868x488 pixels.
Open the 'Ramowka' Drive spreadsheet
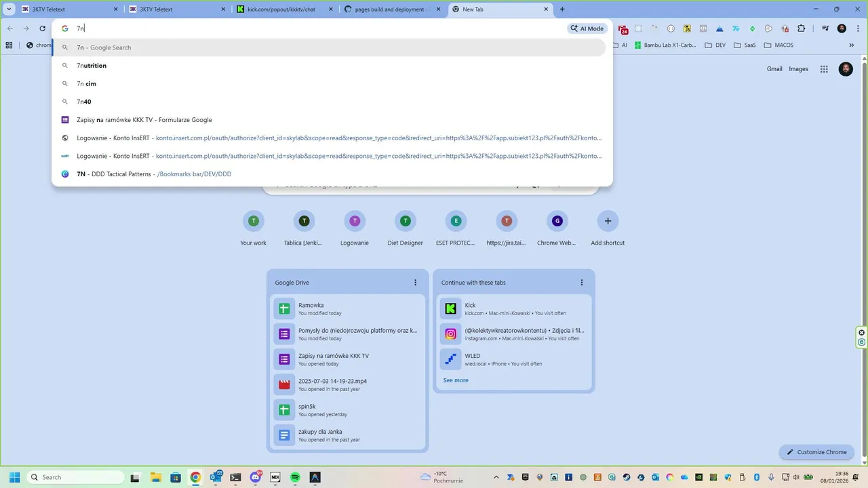coord(349,309)
